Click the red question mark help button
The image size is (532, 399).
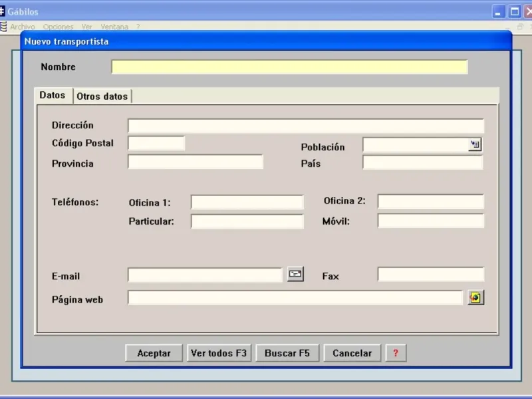pyautogui.click(x=396, y=353)
